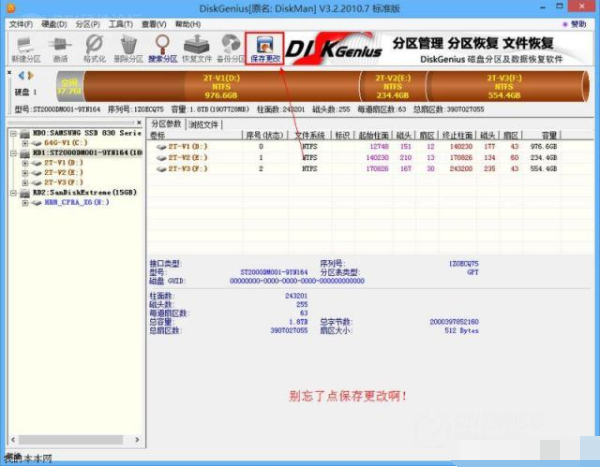600x467 pixels.
Task: Click the 卷标 column header
Action: coord(195,135)
